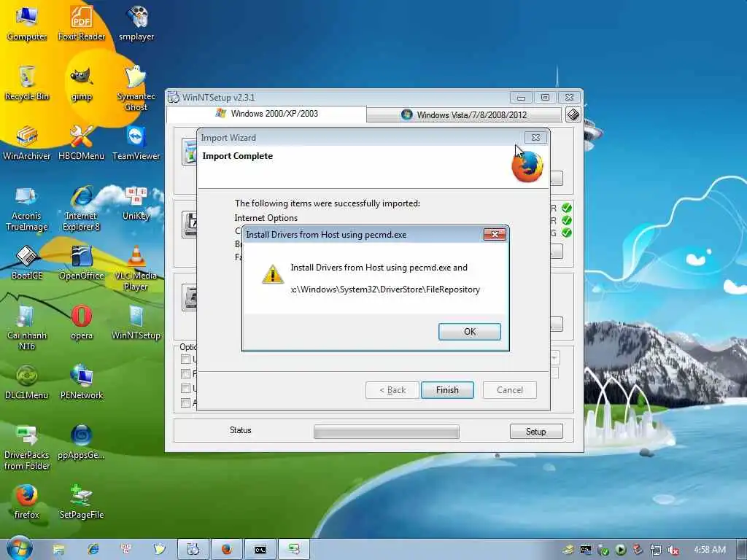This screenshot has height=560, width=747.
Task: Launch WinArchiver from the desktop
Action: 27,143
